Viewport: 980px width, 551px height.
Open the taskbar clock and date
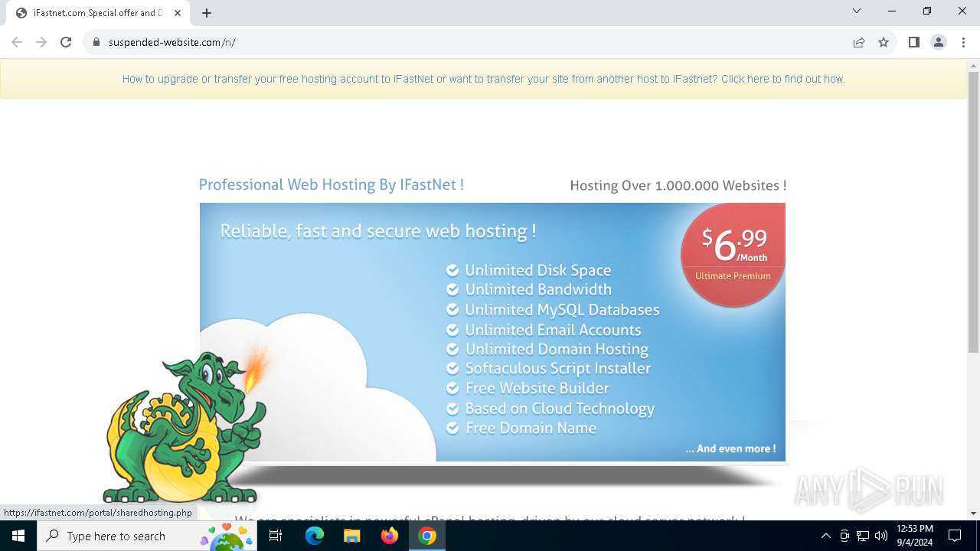tap(915, 536)
